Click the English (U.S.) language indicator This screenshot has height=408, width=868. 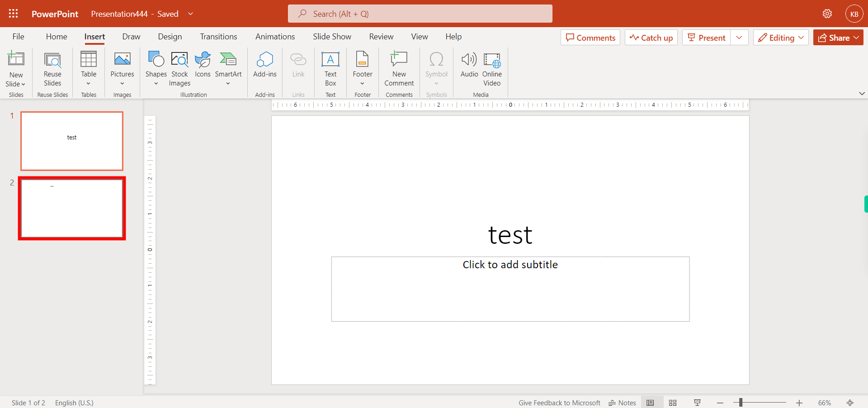pyautogui.click(x=74, y=403)
